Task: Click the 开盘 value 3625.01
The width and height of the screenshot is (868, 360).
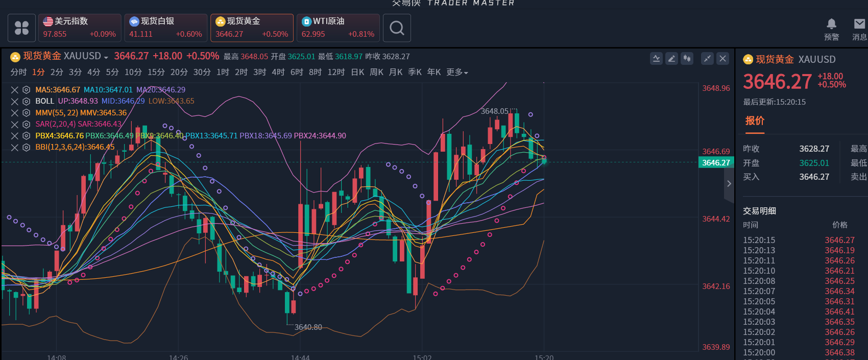Action: 814,163
